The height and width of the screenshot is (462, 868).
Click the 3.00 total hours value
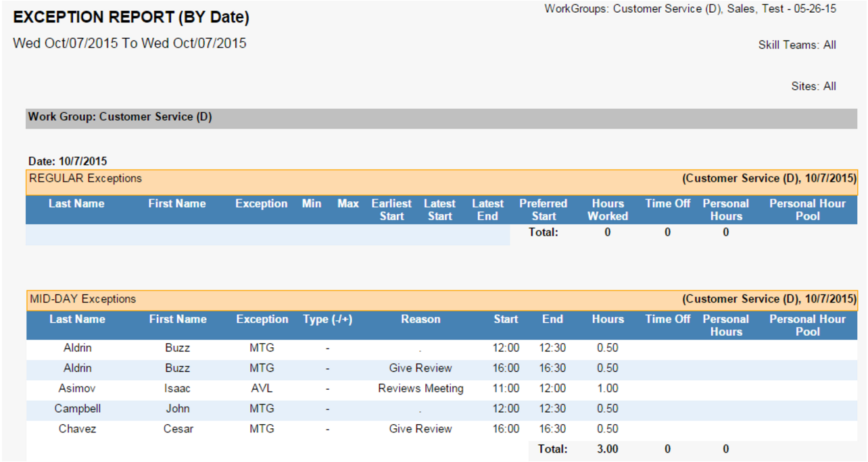pos(607,449)
